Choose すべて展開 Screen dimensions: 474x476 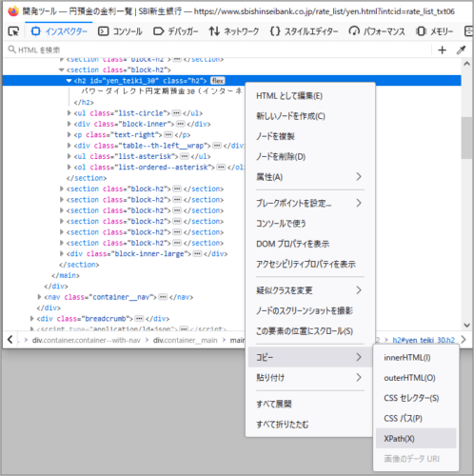point(310,404)
